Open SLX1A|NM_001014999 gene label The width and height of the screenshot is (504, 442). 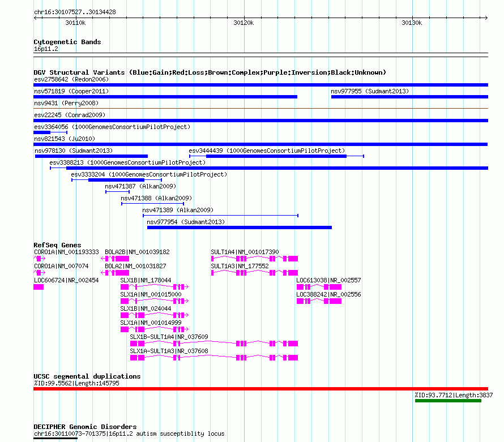151,323
